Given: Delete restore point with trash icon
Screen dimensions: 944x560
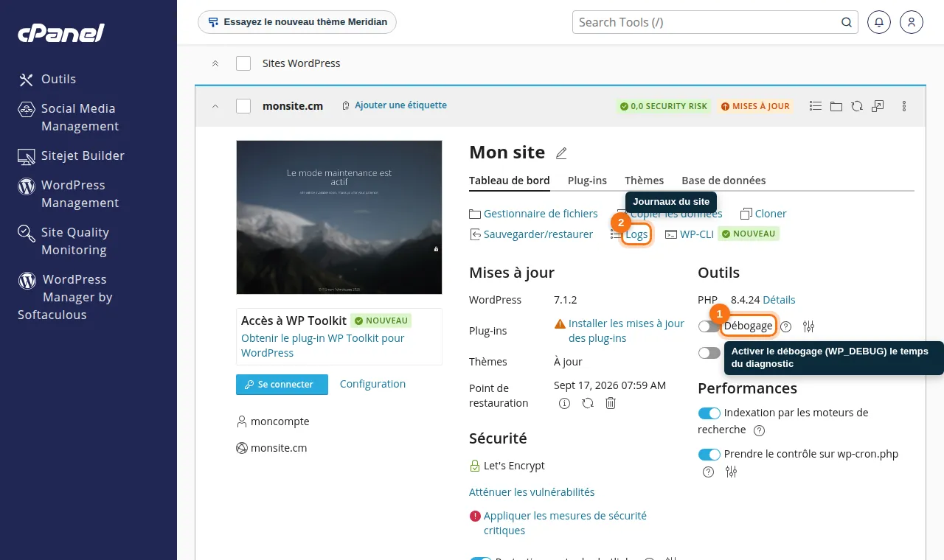Looking at the screenshot, I should (x=611, y=403).
